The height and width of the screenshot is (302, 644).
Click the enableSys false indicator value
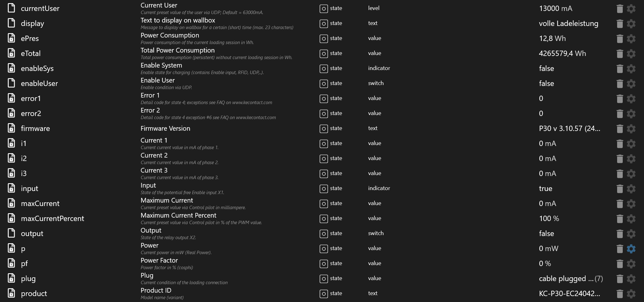coord(546,68)
